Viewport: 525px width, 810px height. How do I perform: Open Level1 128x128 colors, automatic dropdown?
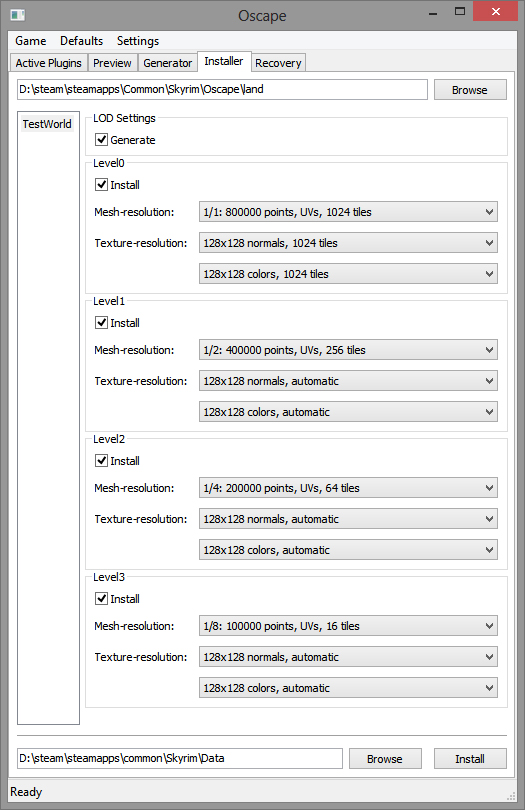pyautogui.click(x=348, y=412)
